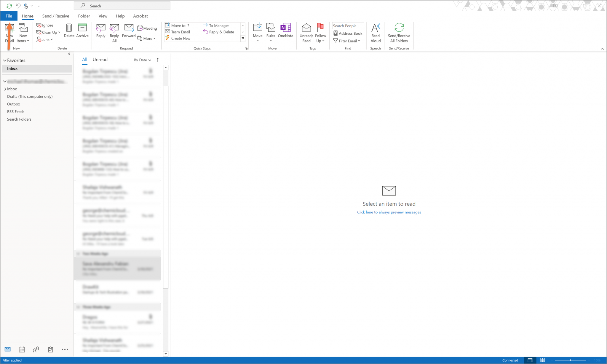This screenshot has width=607, height=364.
Task: Click 'Click here to always preview messages' link
Action: tap(389, 212)
